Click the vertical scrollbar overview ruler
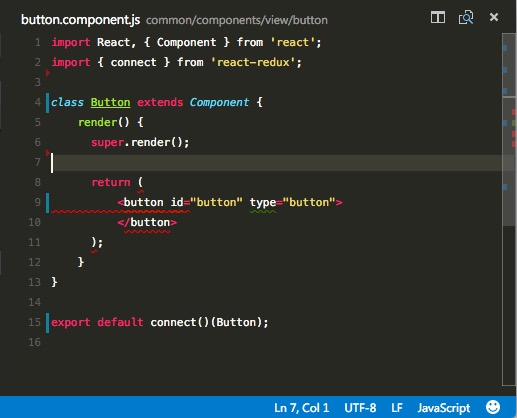The width and height of the screenshot is (517, 418). tap(509, 209)
